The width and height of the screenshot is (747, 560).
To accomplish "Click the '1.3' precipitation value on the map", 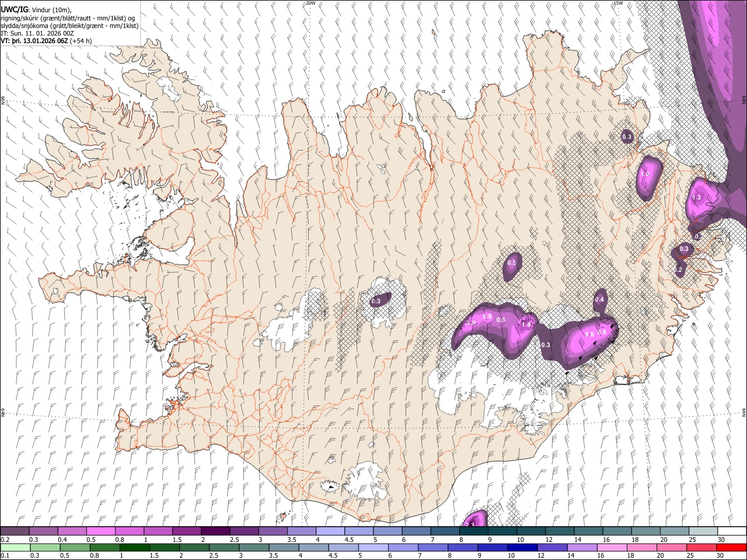I will pos(696,198).
